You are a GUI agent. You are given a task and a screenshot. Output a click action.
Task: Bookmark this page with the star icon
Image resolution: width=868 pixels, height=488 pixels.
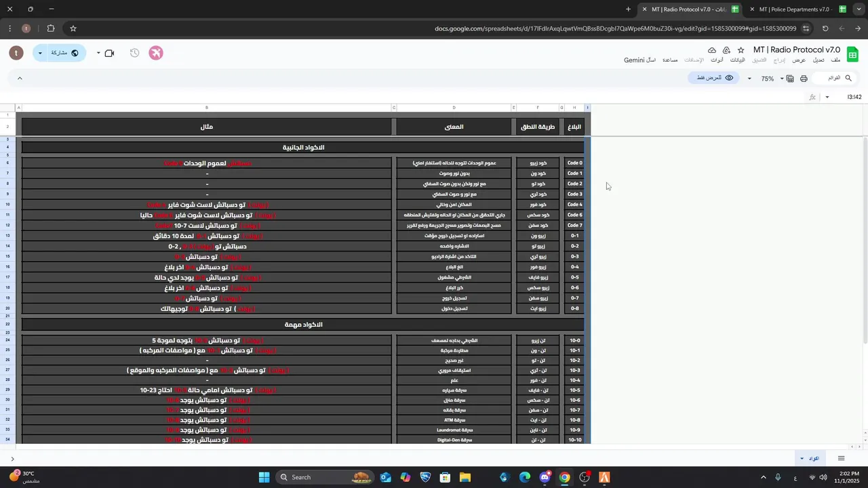73,28
